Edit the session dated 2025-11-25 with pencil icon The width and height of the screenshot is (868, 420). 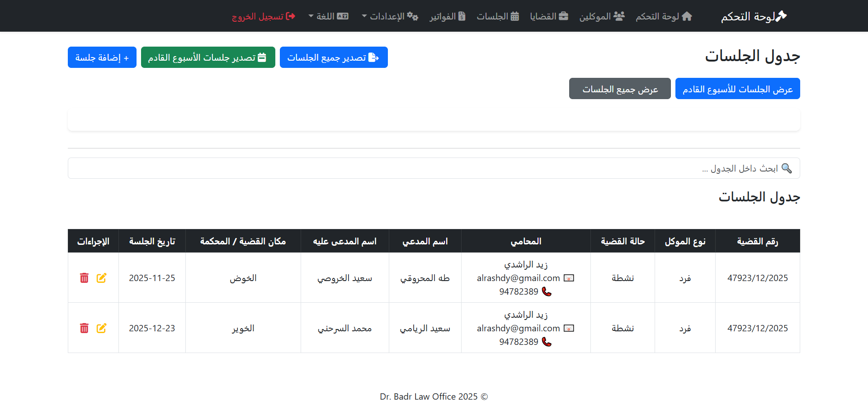pyautogui.click(x=102, y=278)
